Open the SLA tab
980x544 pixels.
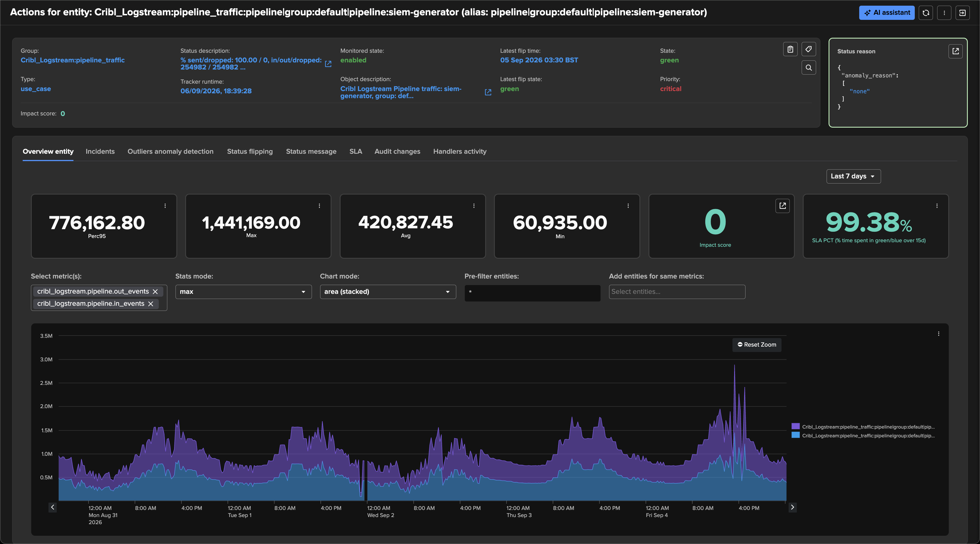(356, 151)
